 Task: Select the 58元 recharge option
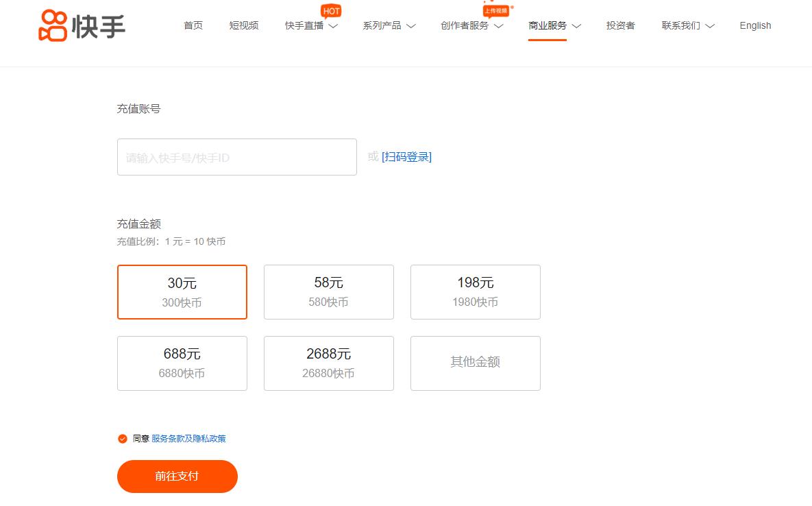click(x=328, y=291)
